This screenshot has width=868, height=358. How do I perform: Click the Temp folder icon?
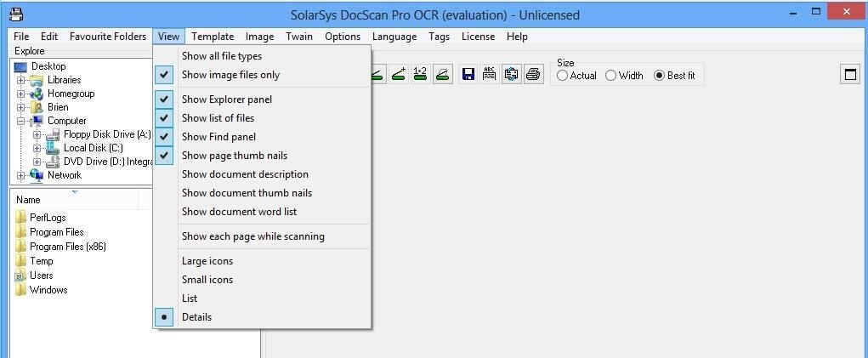click(x=21, y=260)
